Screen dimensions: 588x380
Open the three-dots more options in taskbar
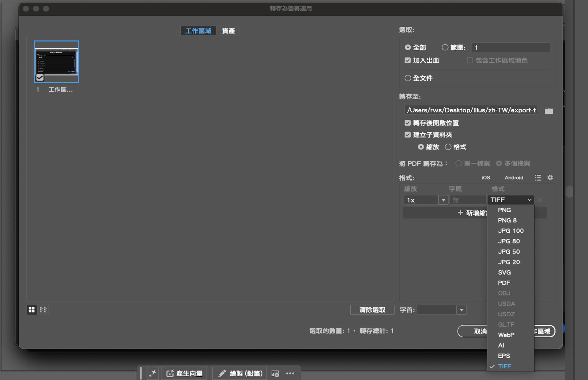pos(290,373)
